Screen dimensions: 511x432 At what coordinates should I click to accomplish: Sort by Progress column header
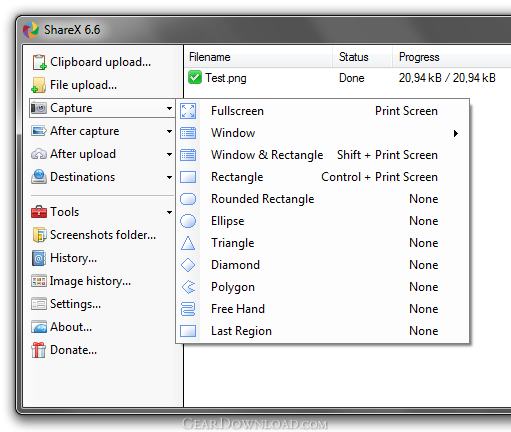click(452, 57)
